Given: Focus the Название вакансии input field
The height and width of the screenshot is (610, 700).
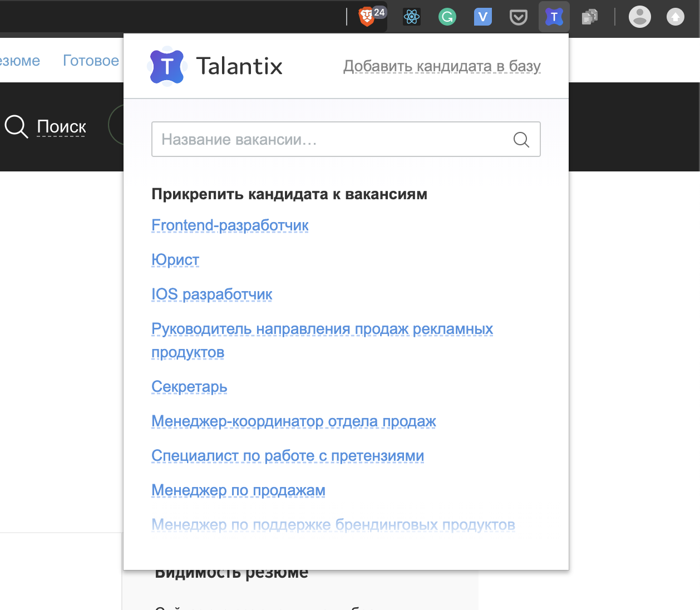Looking at the screenshot, I should [346, 139].
